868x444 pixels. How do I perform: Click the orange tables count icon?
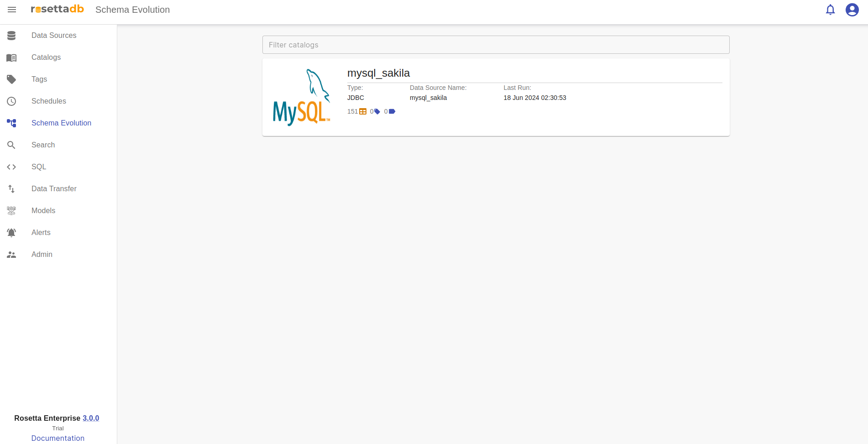tap(363, 111)
